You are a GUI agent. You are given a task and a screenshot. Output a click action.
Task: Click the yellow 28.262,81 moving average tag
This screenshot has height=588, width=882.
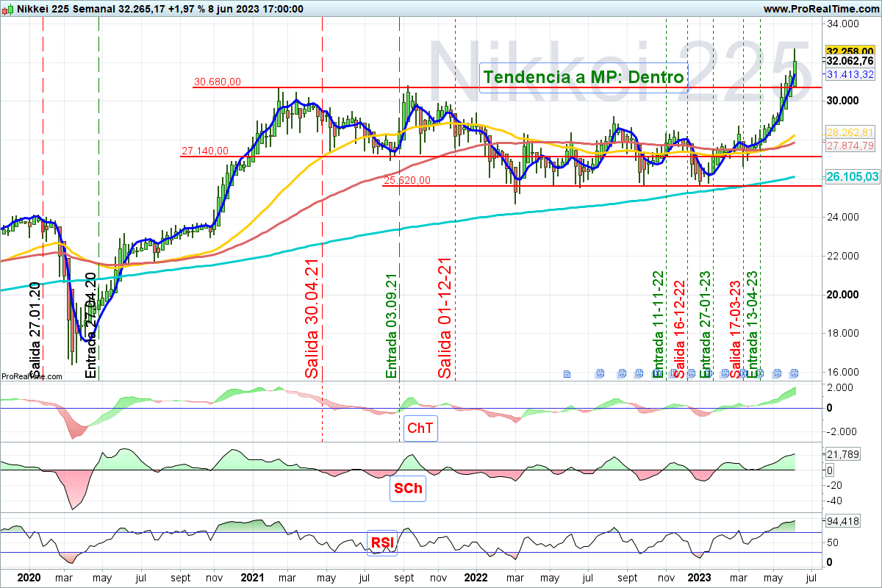[x=850, y=132]
